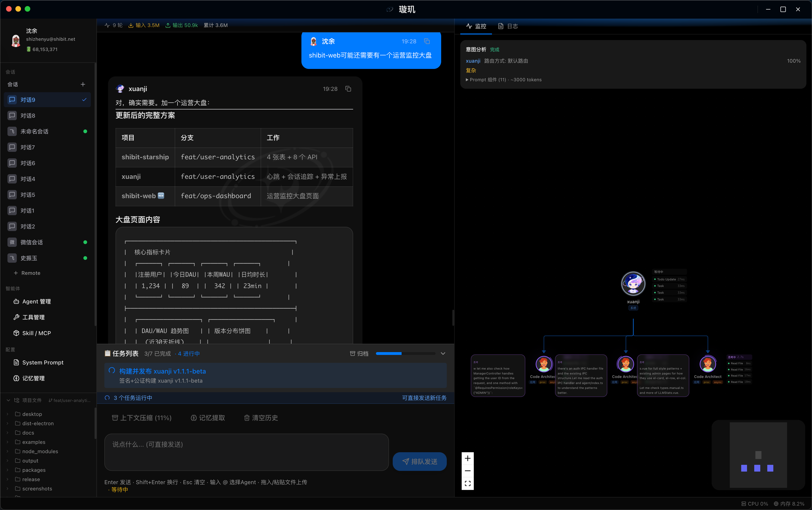Expand the packages folder
Image resolution: width=812 pixels, height=510 pixels.
tap(7, 470)
